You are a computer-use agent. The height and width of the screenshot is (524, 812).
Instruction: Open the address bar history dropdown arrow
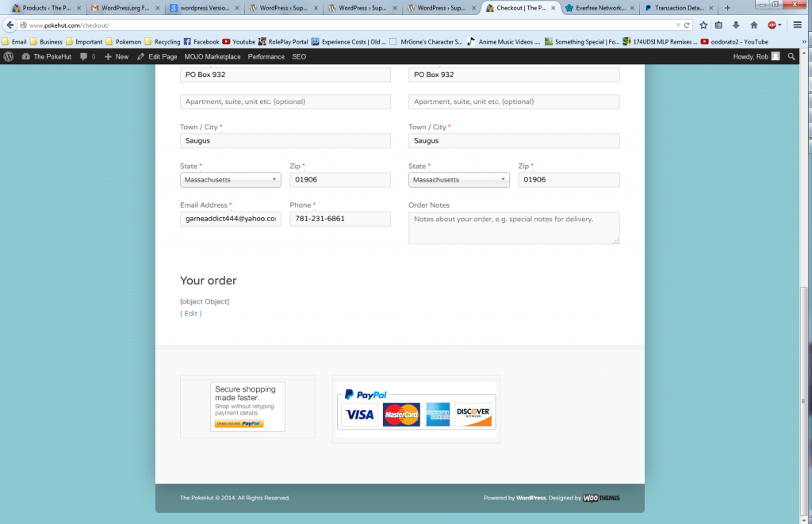676,25
